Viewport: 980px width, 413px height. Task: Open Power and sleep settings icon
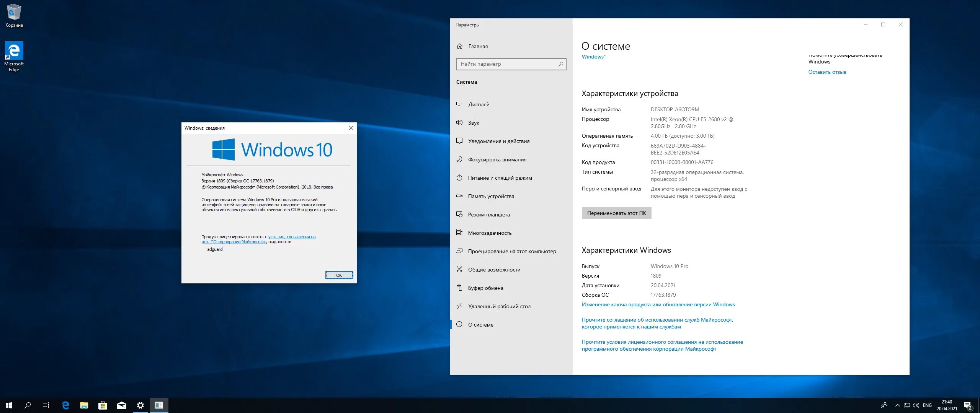[461, 179]
